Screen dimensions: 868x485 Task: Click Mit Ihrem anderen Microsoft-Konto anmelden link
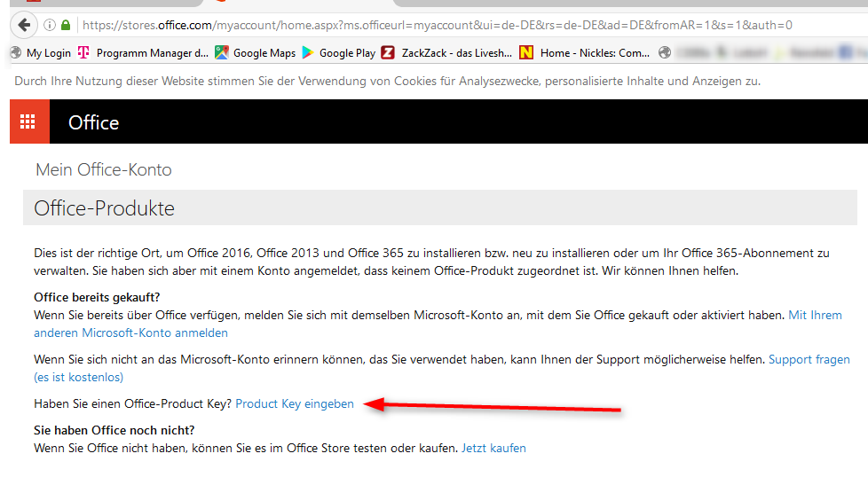click(x=130, y=333)
